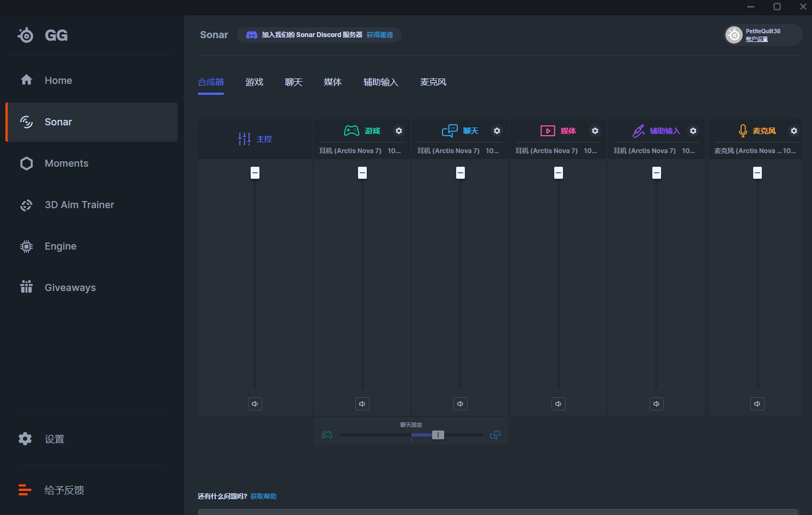Viewport: 812px width, 515px height.
Task: Click the 聊天混音 slider handle
Action: 438,435
